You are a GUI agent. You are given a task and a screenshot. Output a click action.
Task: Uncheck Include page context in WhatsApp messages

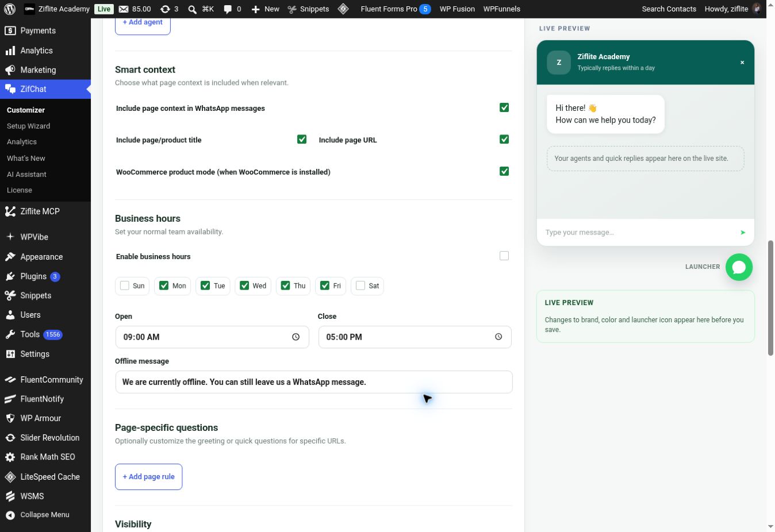pos(504,107)
